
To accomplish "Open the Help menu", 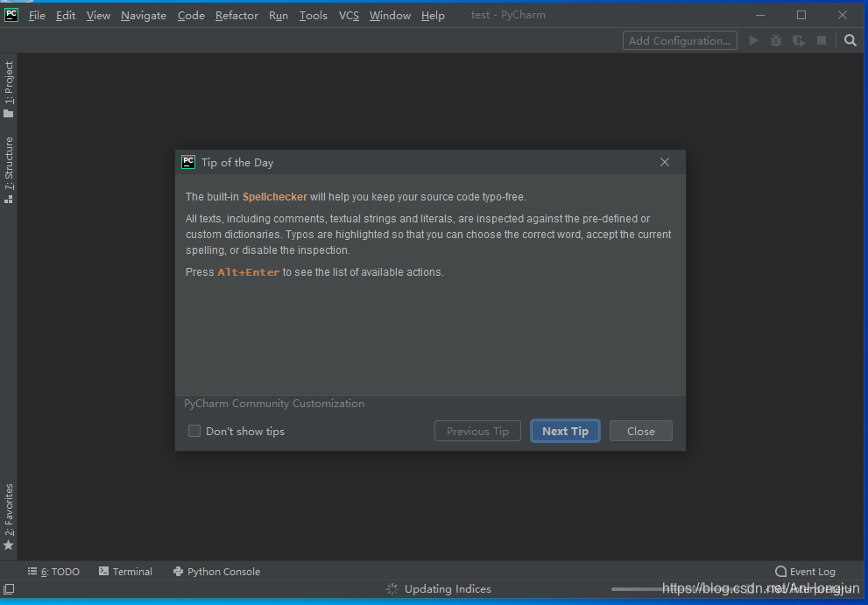I will point(433,16).
